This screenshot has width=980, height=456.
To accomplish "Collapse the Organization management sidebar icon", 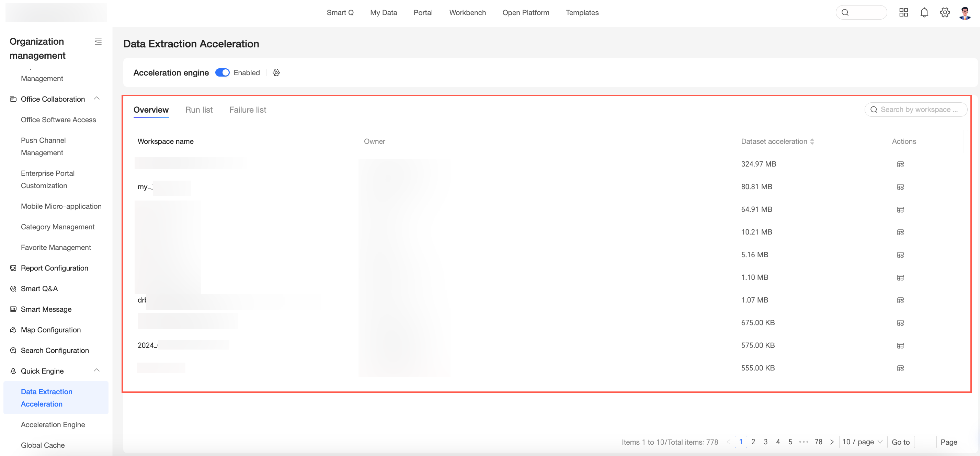I will 98,41.
